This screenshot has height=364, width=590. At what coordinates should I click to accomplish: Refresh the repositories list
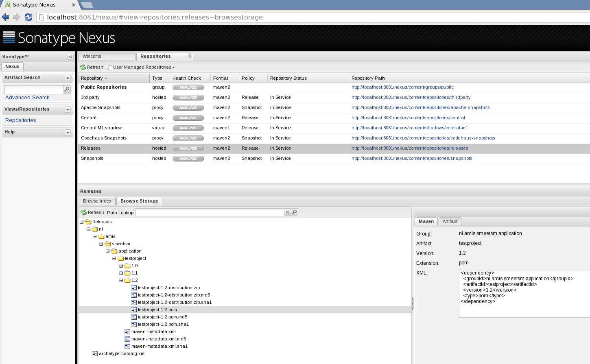click(x=91, y=67)
